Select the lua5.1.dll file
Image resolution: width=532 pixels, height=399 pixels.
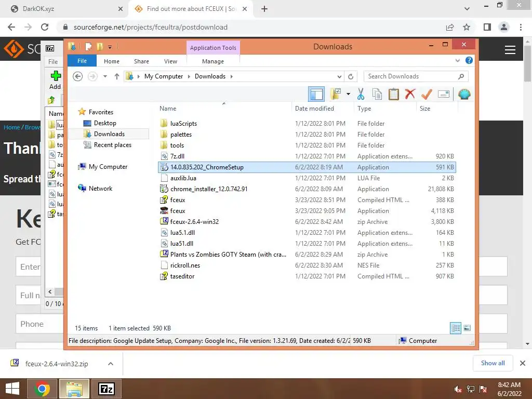pos(307,232)
